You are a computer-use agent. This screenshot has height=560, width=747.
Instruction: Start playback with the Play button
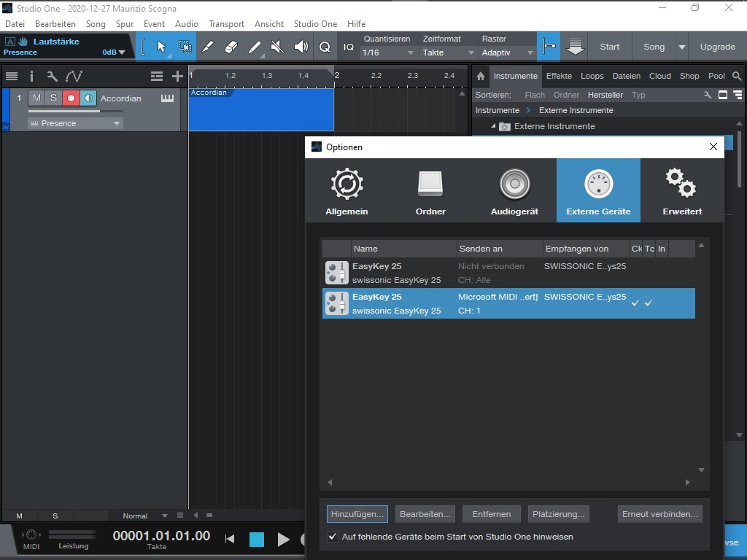(x=284, y=540)
